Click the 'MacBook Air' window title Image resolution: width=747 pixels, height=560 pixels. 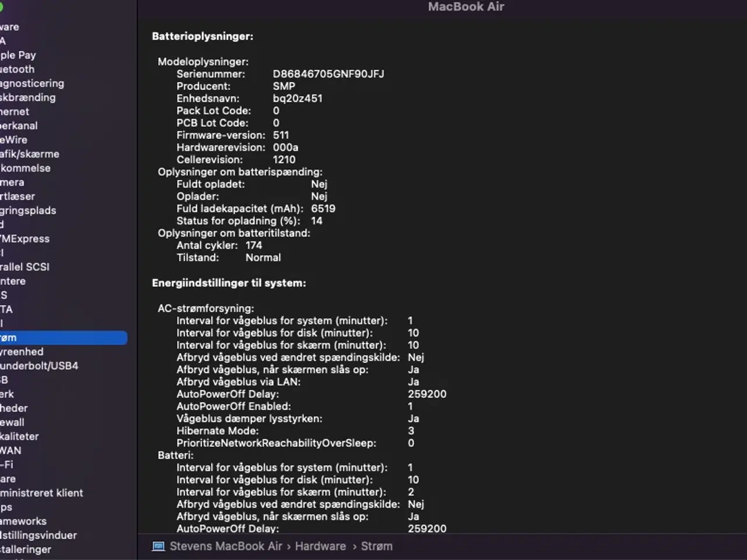[466, 7]
